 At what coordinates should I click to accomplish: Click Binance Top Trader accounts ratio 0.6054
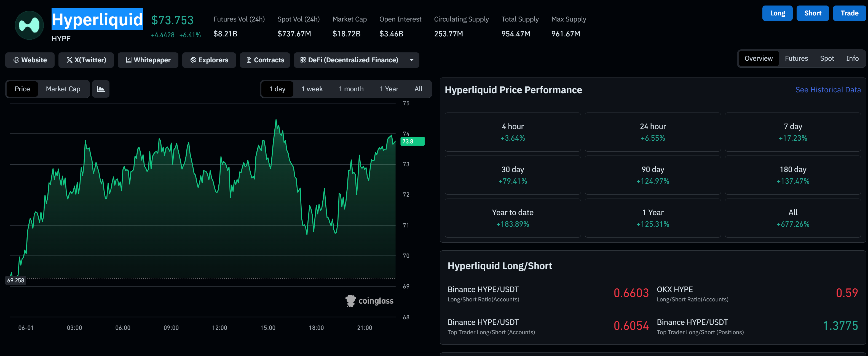tap(631, 326)
